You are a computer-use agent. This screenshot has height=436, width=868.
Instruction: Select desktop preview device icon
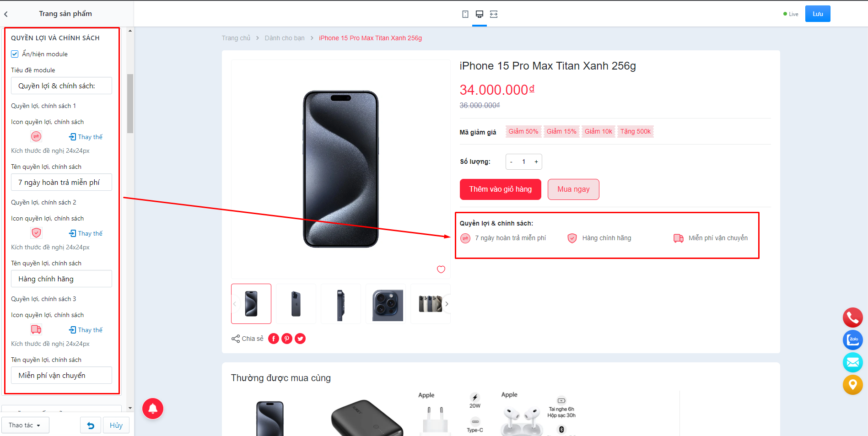coord(480,14)
